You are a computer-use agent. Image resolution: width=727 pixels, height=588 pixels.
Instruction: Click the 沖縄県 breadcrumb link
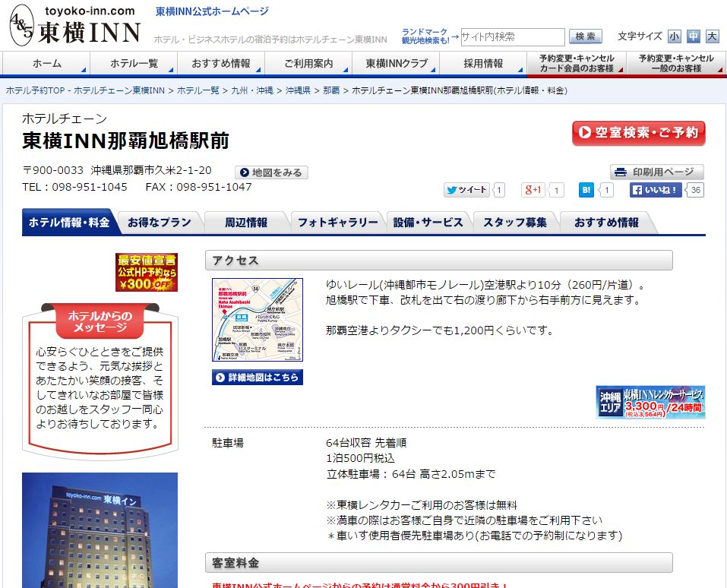(x=298, y=90)
